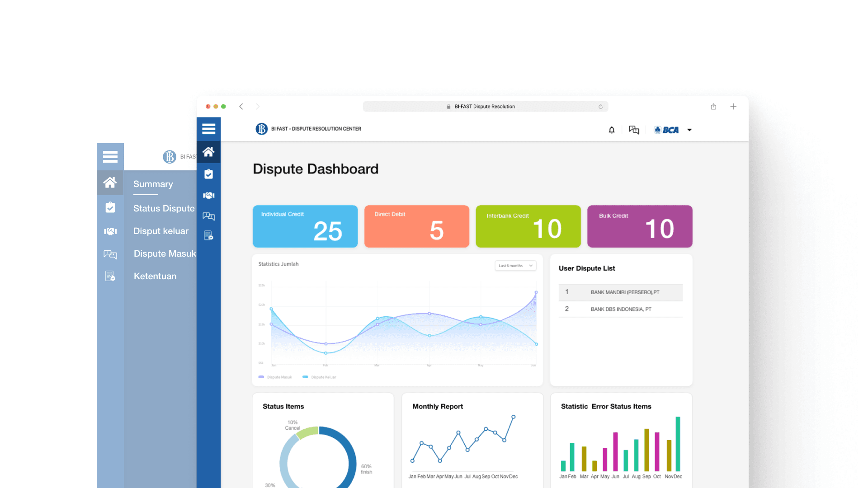Click Bank Indonesia logo in background window
868x488 pixels.
click(170, 157)
